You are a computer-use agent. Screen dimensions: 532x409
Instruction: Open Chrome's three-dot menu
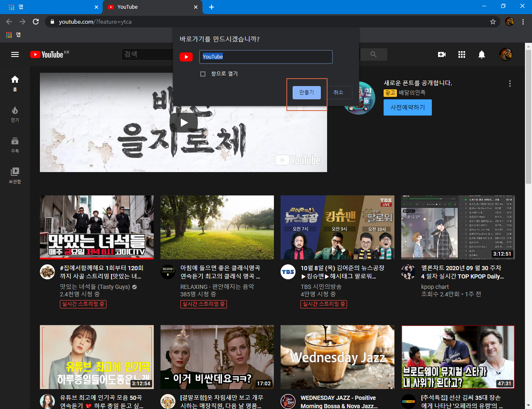point(523,22)
